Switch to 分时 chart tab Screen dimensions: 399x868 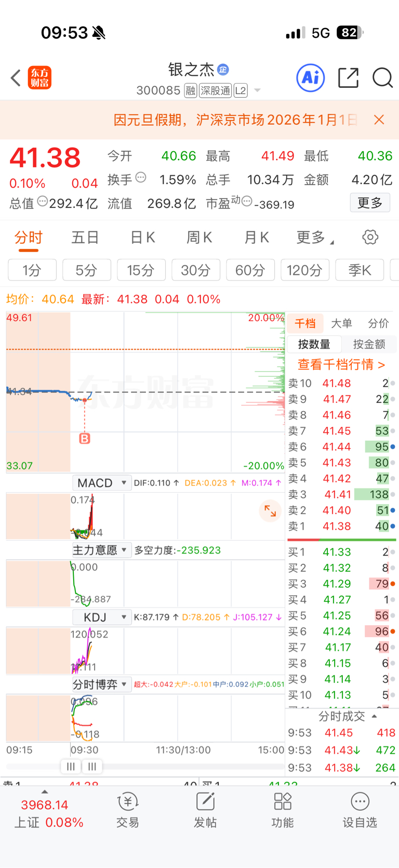(x=28, y=238)
